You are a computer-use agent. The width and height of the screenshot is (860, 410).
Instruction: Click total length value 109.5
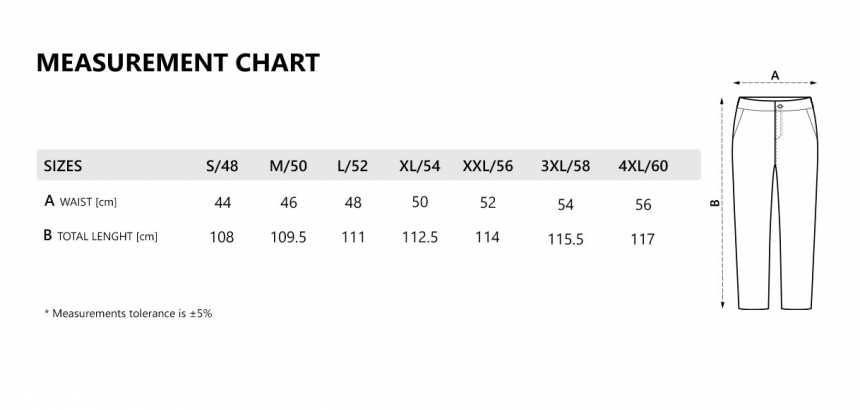[288, 237]
